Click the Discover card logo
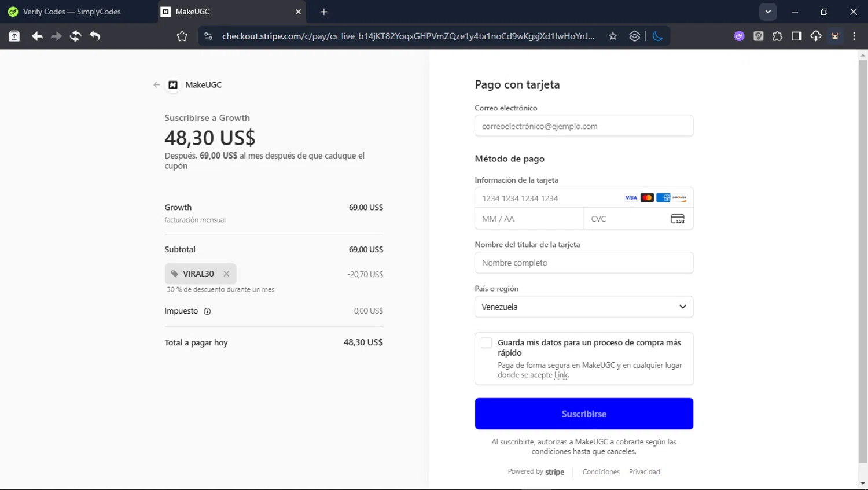The height and width of the screenshot is (490, 868). [679, 198]
